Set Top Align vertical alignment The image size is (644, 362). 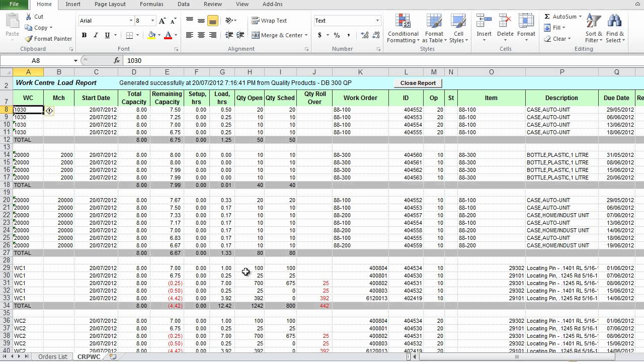190,21
